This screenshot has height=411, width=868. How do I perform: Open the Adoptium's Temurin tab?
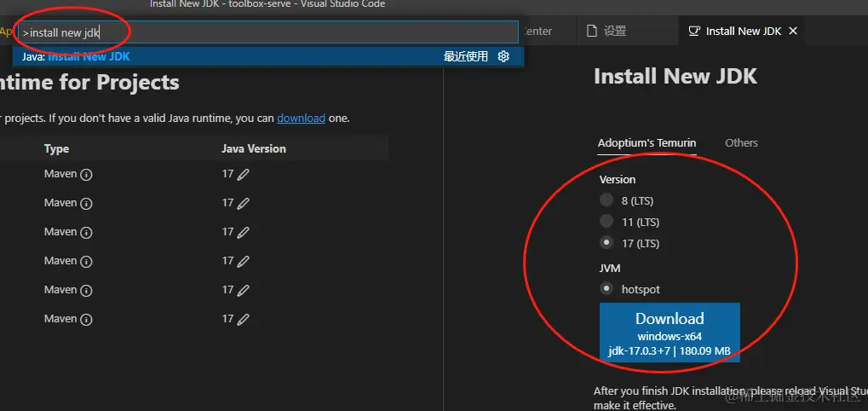click(x=647, y=143)
